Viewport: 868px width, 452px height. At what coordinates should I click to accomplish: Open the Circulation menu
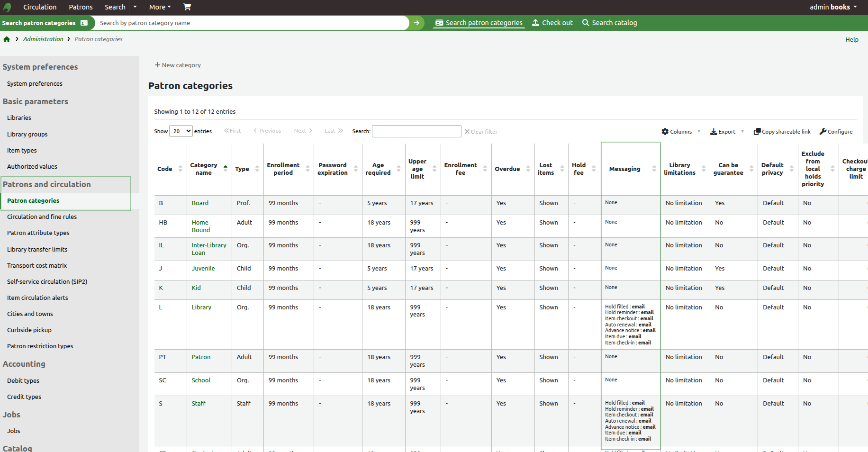[x=40, y=7]
